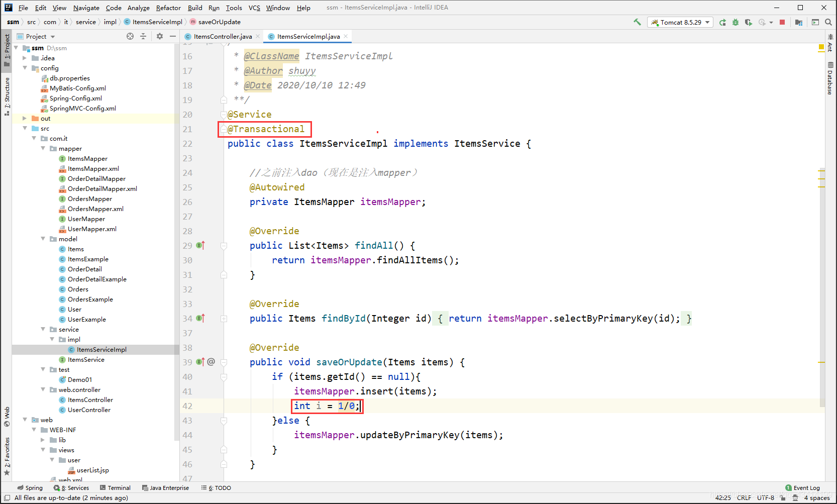This screenshot has width=837, height=504.
Task: Close the ItemsServiceImpl.java tab
Action: (x=346, y=36)
